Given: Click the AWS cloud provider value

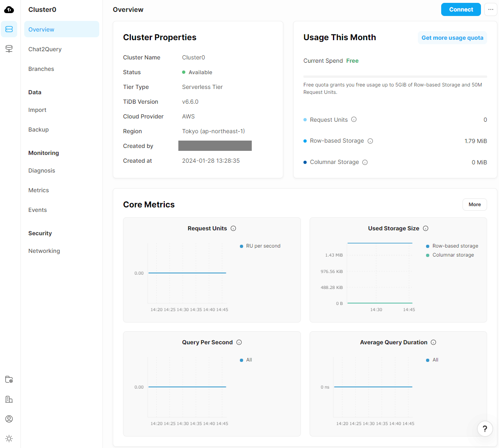Looking at the screenshot, I should 188,116.
